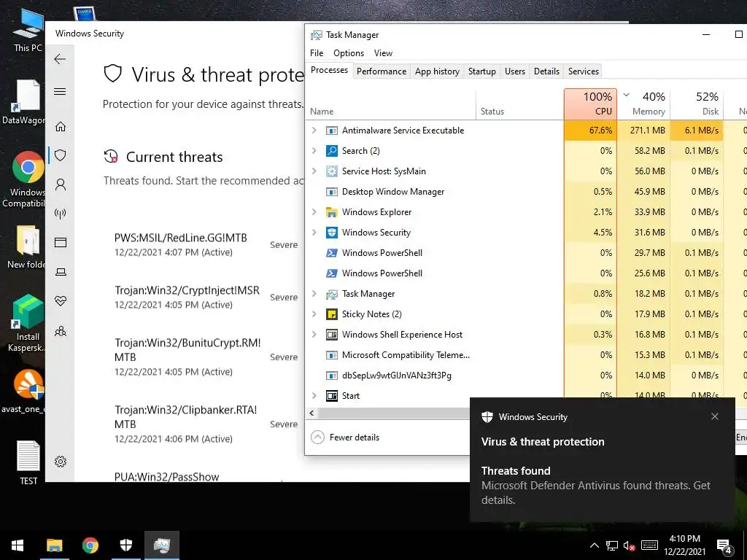Select Desktop Window Manager process
747x560 pixels.
526,192
